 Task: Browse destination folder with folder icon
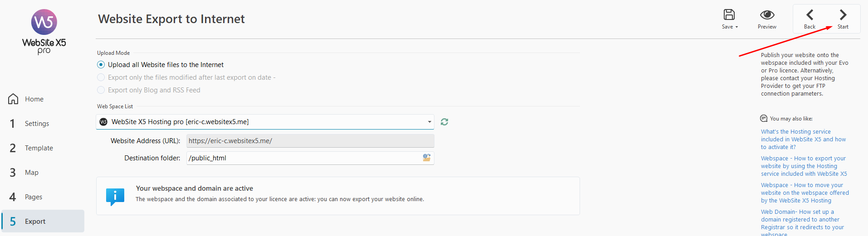[x=427, y=158]
